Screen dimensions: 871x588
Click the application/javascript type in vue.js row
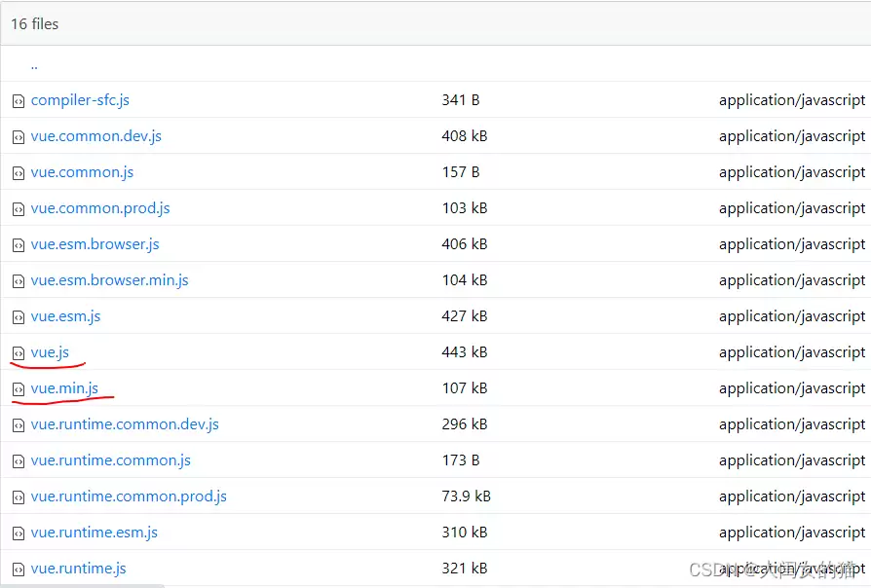[792, 352]
